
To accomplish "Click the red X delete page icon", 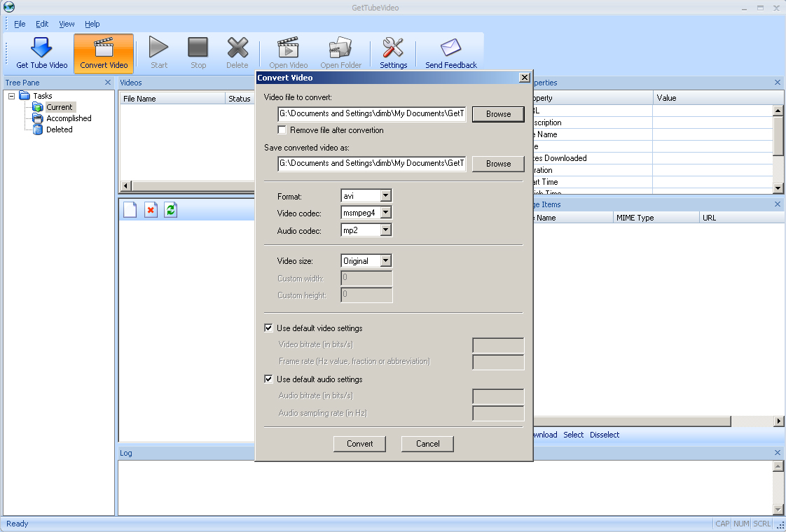I will 151,210.
